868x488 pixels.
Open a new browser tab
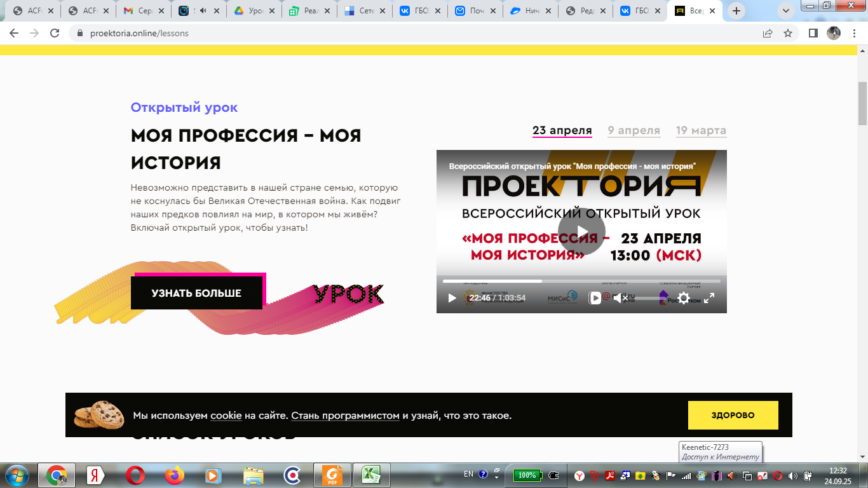(736, 11)
